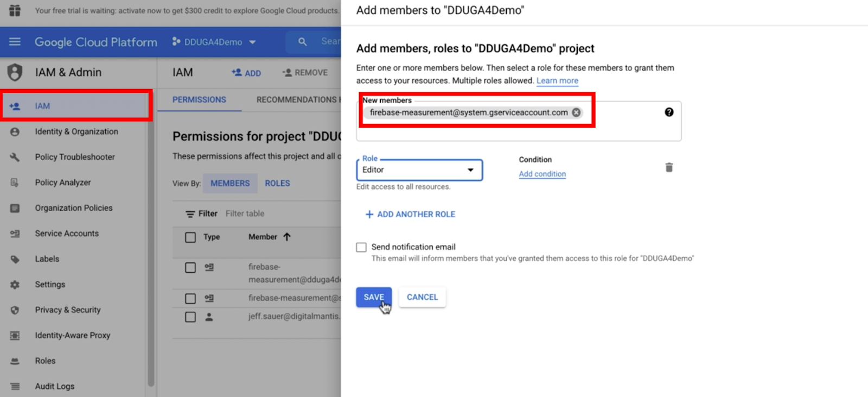Toggle the select-all checkbox in table header

click(x=190, y=237)
